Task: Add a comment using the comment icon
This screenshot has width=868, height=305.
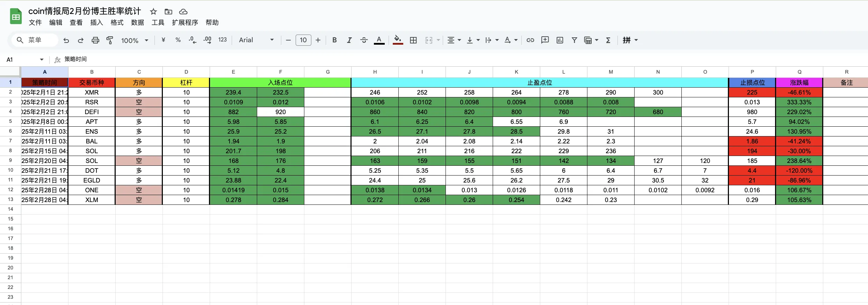Action: tap(545, 40)
